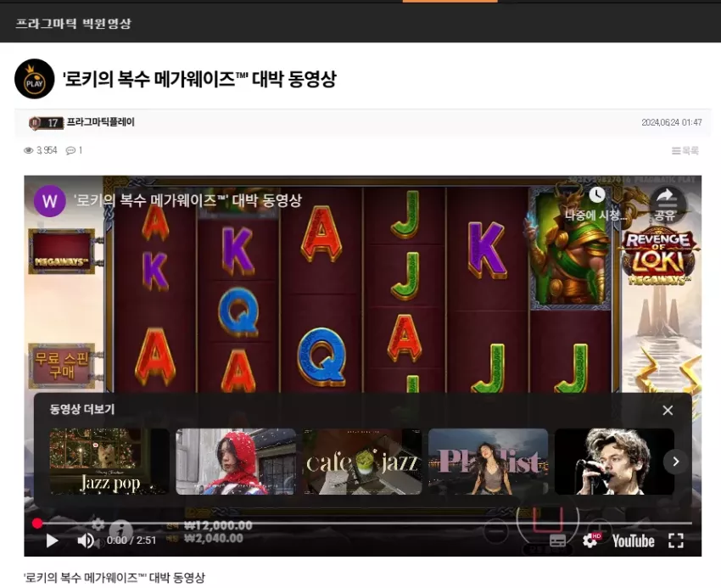Screen dimensions: 721x588
Task: Open the Jazz pop video thumbnail
Action: (x=109, y=462)
